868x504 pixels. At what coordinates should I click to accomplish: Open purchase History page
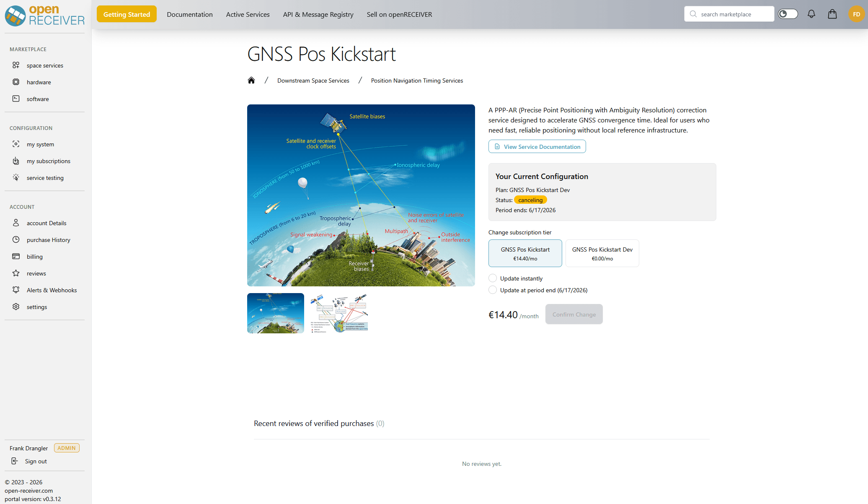[49, 240]
